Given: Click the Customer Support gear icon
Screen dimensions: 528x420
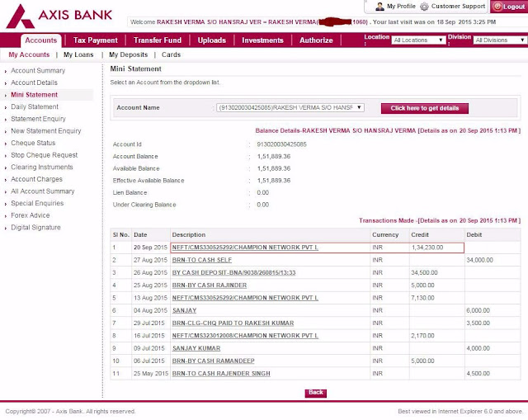Looking at the screenshot, I should coord(424,7).
